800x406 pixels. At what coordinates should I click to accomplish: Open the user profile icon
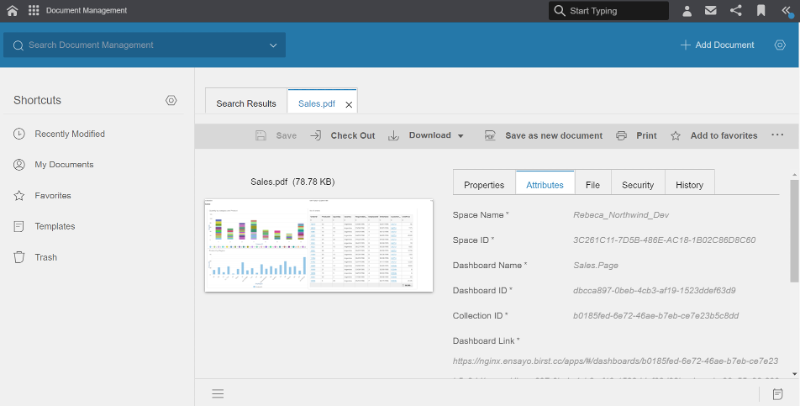[687, 11]
